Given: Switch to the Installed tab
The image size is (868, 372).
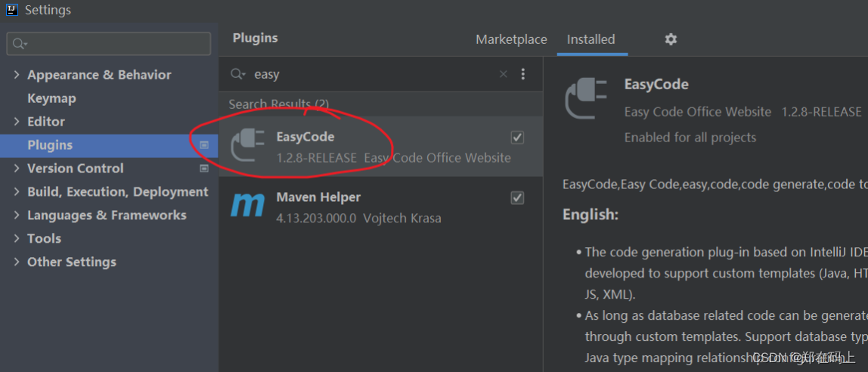Looking at the screenshot, I should pos(591,39).
